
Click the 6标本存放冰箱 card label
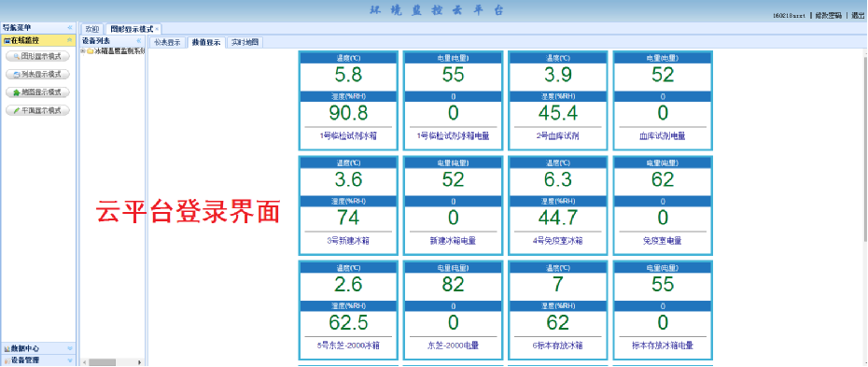click(557, 346)
